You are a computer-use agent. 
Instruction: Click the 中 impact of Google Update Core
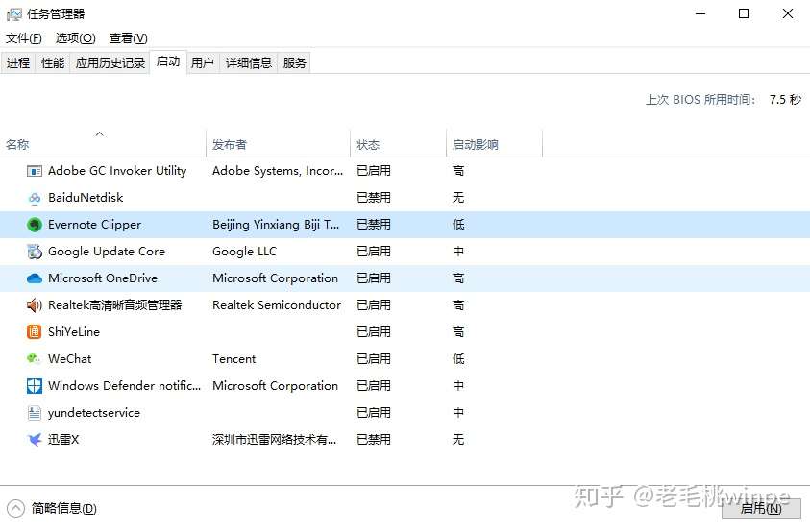click(x=458, y=252)
